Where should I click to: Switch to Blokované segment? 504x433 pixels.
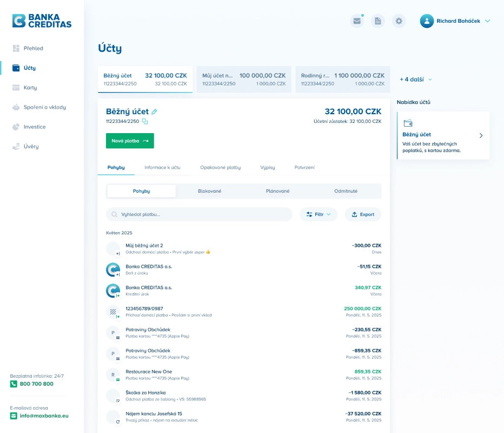coord(209,191)
